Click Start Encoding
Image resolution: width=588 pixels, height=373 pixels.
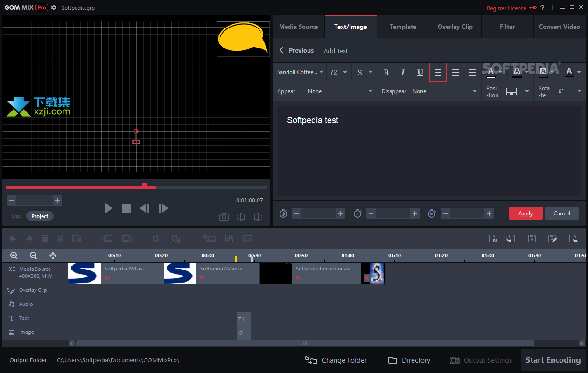tap(553, 360)
